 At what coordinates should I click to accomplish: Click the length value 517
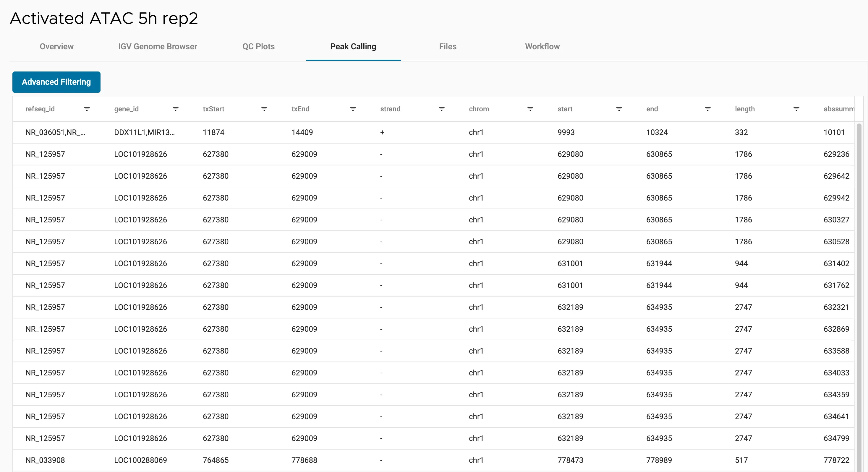click(x=741, y=460)
